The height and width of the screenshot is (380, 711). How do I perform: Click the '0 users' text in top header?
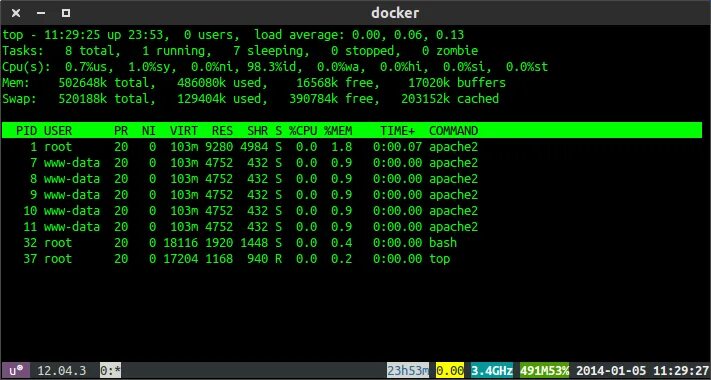[x=209, y=35]
